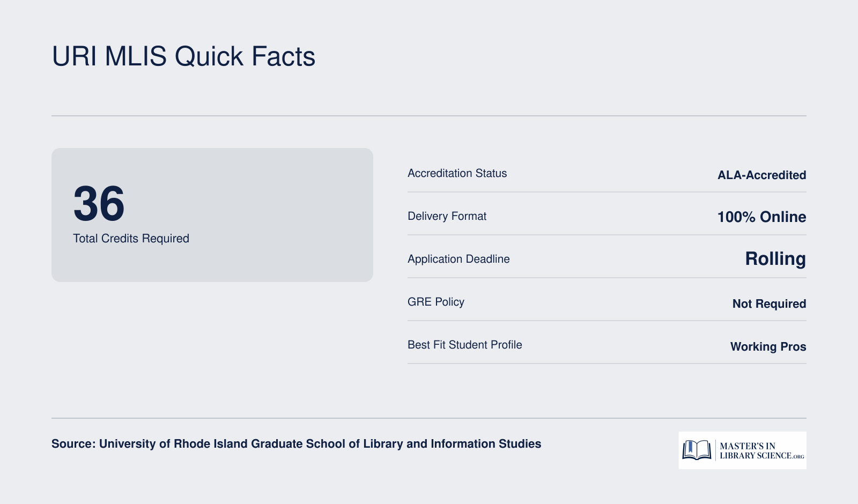This screenshot has height=504, width=858.
Task: Click the 'URI MLIS Quick Facts' heading
Action: click(x=183, y=56)
